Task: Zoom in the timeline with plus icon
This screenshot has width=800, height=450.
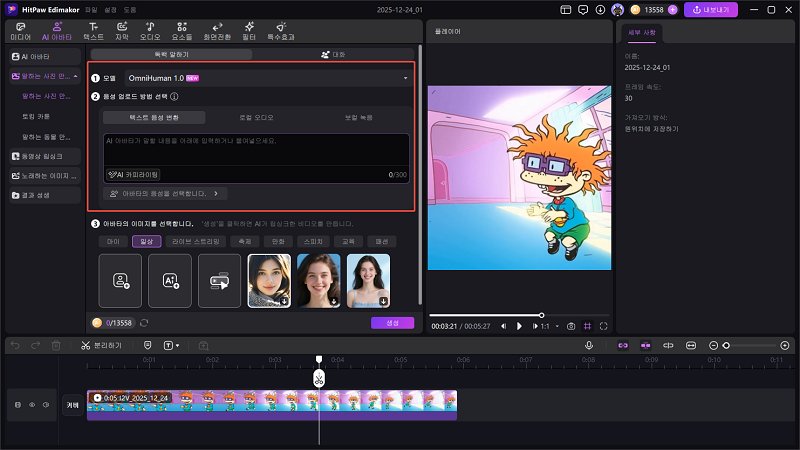Action: pyautogui.click(x=785, y=345)
